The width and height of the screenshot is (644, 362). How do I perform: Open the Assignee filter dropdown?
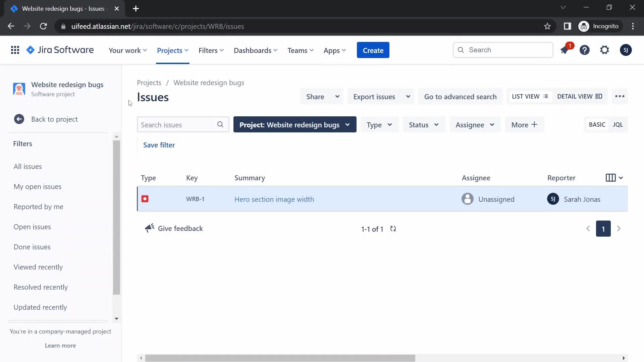[475, 125]
